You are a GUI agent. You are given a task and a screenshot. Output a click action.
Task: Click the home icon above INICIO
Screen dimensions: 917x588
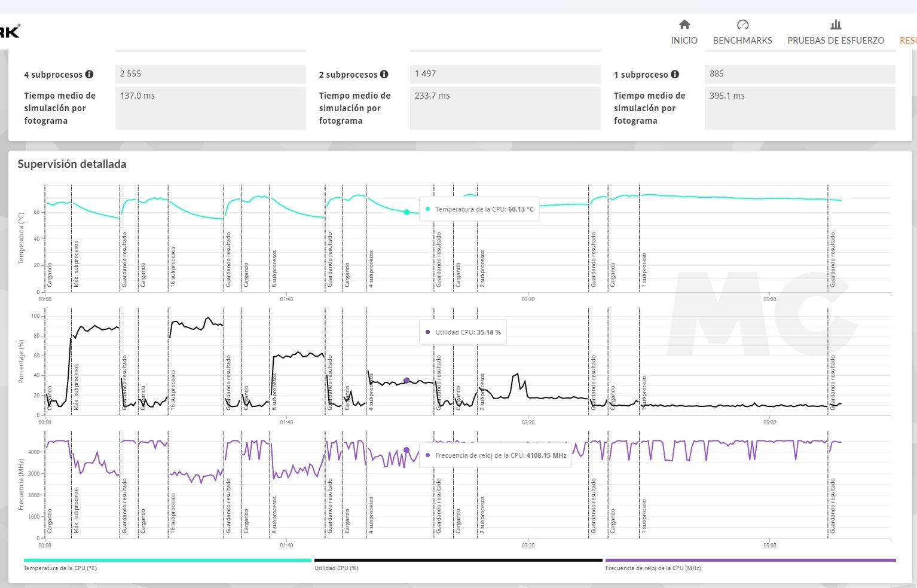(x=684, y=24)
